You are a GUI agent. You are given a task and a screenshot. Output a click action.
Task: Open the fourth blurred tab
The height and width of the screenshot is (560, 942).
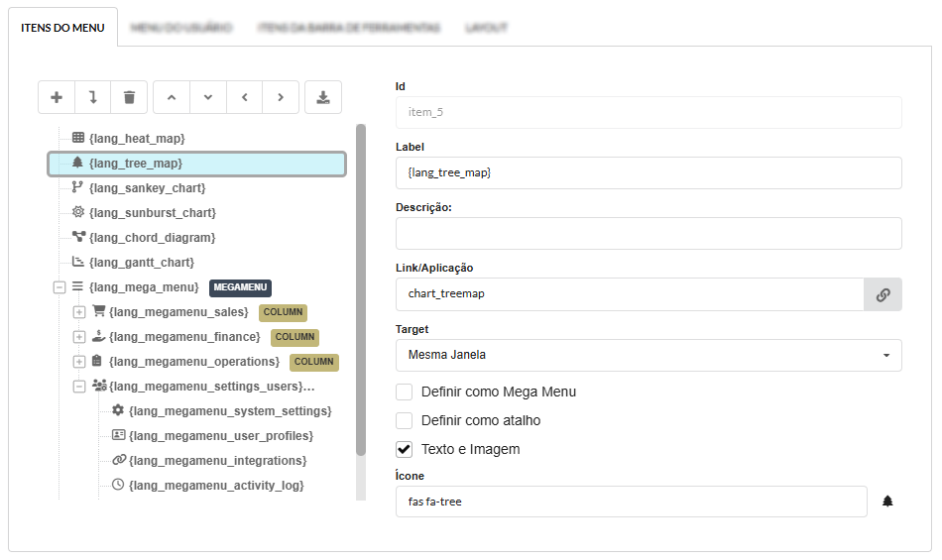pyautogui.click(x=487, y=28)
